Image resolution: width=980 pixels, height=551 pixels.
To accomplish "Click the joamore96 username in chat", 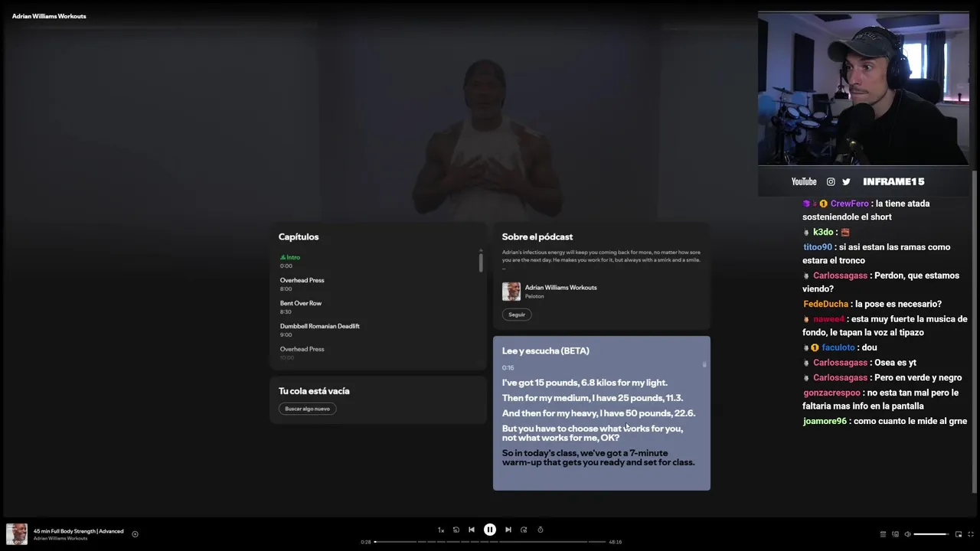I will pos(825,421).
